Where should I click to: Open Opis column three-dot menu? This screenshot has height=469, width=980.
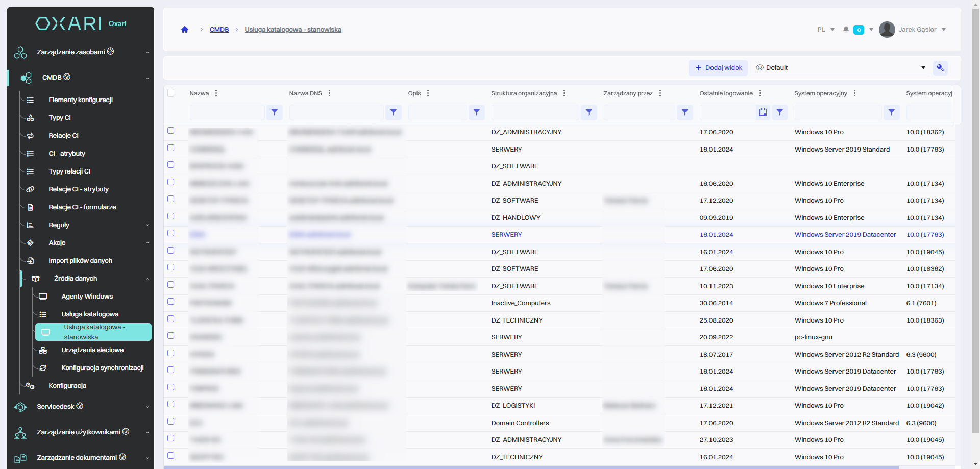point(428,93)
